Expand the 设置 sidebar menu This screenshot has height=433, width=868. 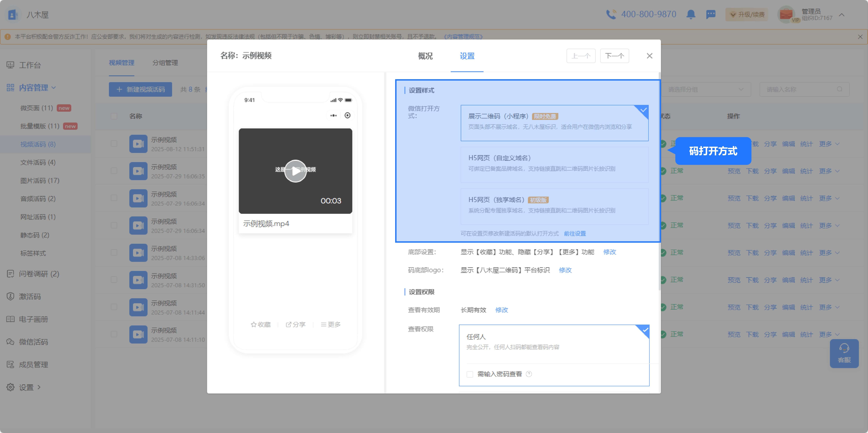[x=26, y=387]
